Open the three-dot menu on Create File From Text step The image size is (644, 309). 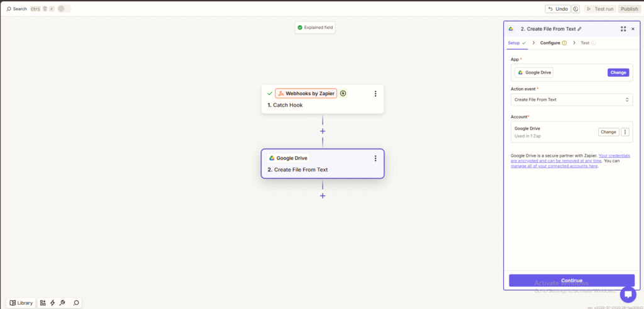[375, 158]
